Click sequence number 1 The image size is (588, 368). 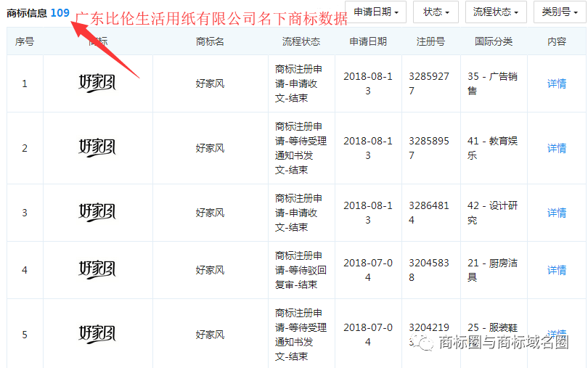point(25,83)
